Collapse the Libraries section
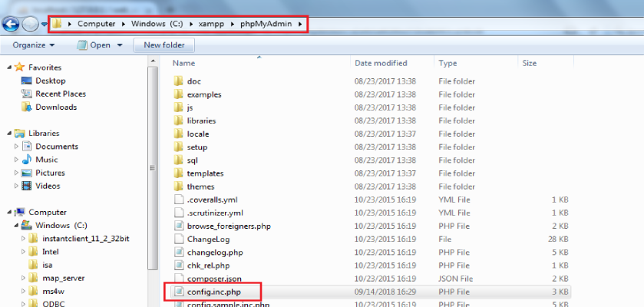The width and height of the screenshot is (644, 307). coord(9,134)
